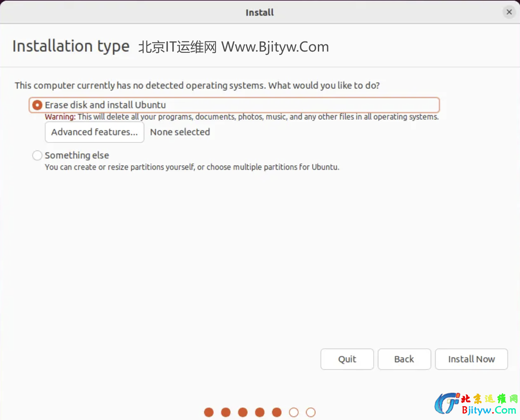Viewport: 520px width, 420px height.
Task: Click the Install title bar text
Action: coord(260,13)
